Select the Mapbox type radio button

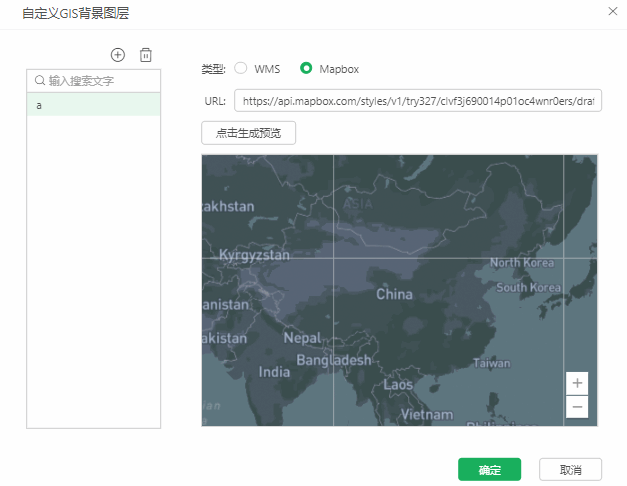(x=306, y=69)
